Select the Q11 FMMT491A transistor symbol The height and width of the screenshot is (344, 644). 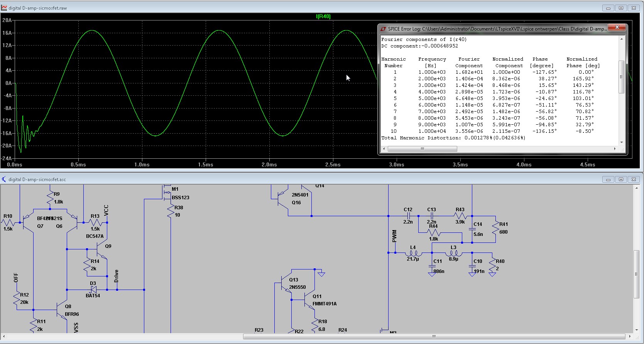point(310,300)
